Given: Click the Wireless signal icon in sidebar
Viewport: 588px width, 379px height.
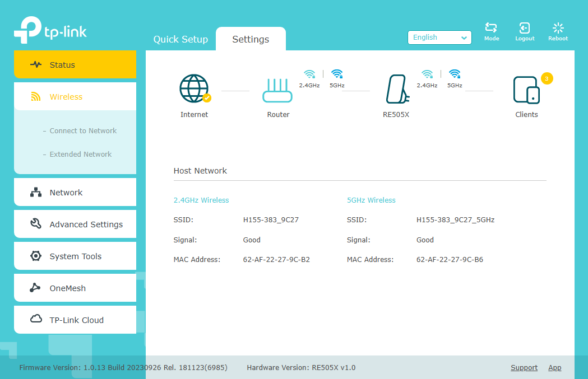Looking at the screenshot, I should click(x=36, y=97).
